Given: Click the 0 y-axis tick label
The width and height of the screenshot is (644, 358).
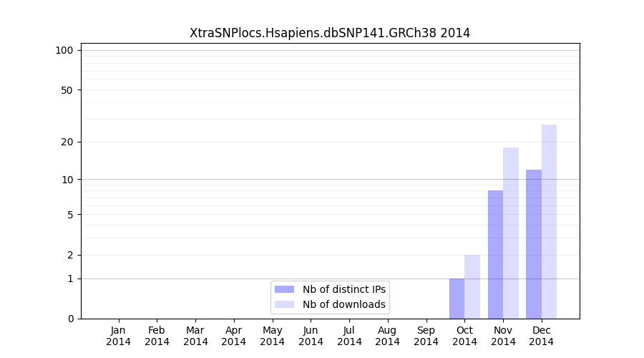Looking at the screenshot, I should click(70, 319).
